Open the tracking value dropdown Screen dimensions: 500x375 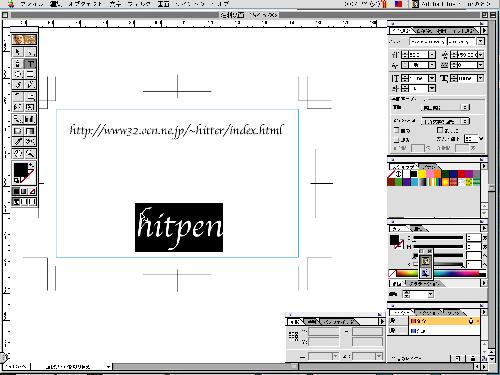(x=480, y=65)
